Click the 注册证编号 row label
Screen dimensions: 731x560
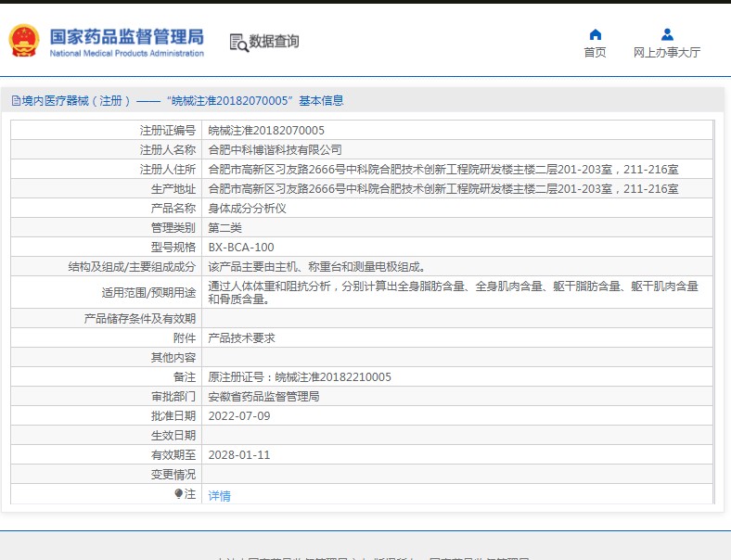pyautogui.click(x=168, y=131)
